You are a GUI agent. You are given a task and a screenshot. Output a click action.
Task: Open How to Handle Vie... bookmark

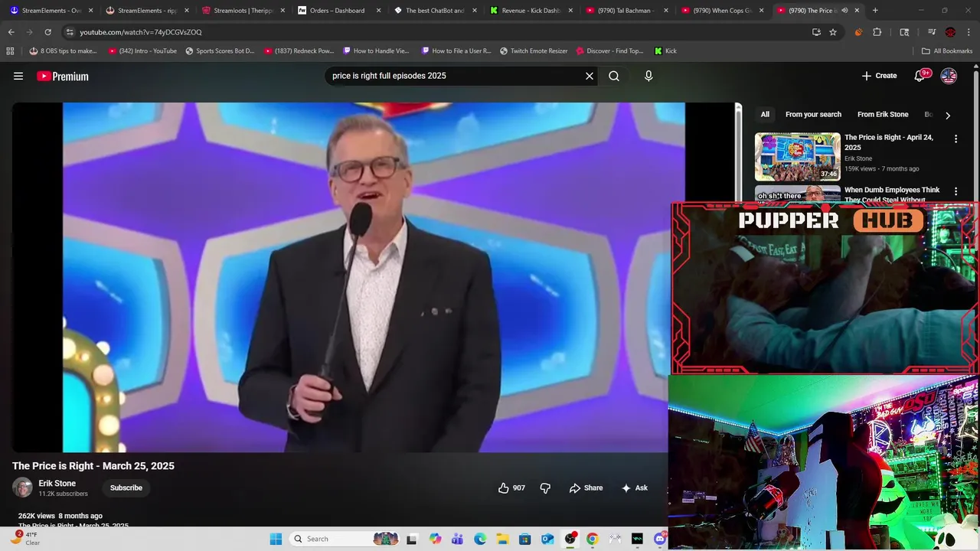377,51
